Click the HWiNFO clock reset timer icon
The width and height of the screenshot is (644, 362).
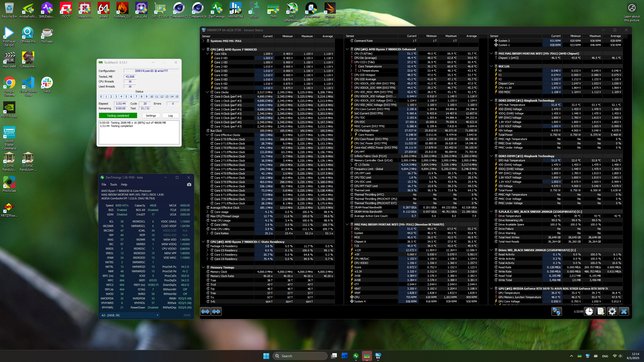(x=589, y=311)
